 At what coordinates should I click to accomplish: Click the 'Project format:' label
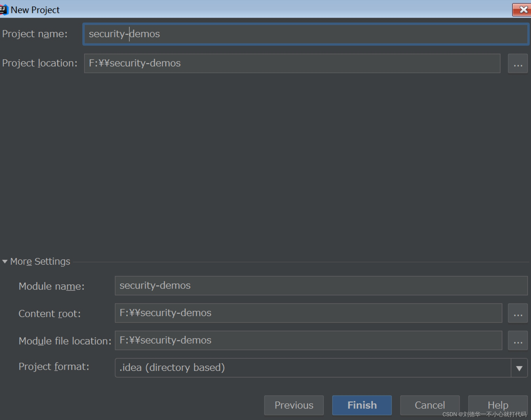(54, 366)
